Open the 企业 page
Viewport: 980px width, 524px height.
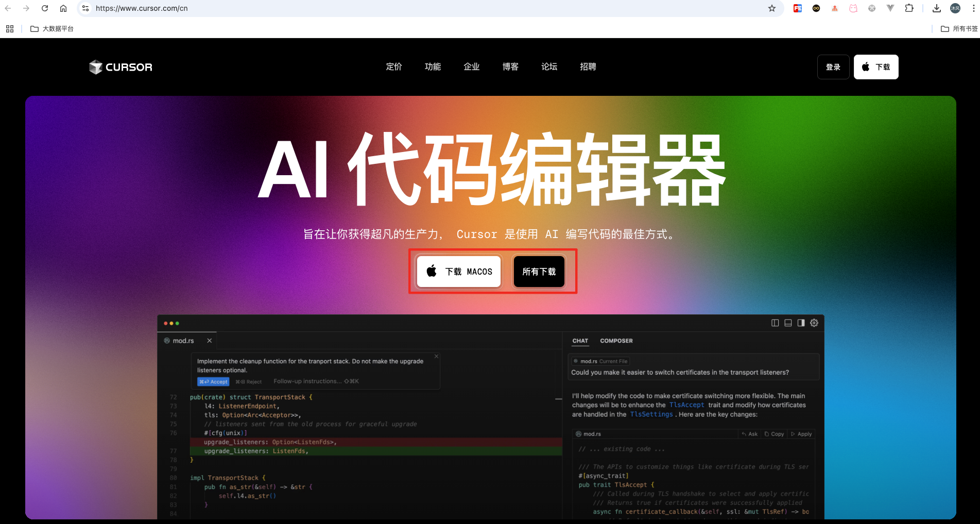[472, 67]
